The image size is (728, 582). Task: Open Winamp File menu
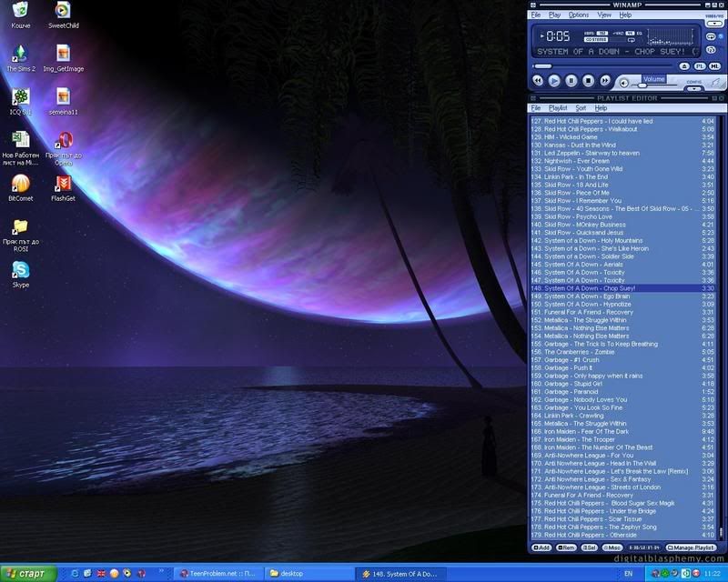tap(536, 15)
